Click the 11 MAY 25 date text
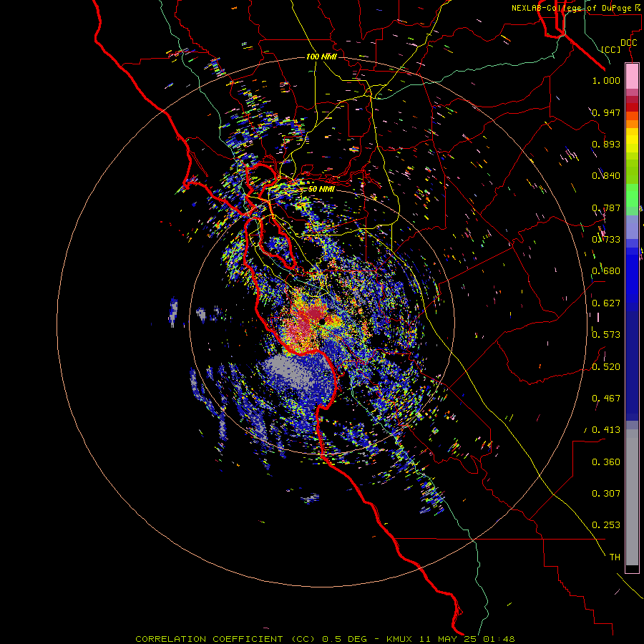 448,639
